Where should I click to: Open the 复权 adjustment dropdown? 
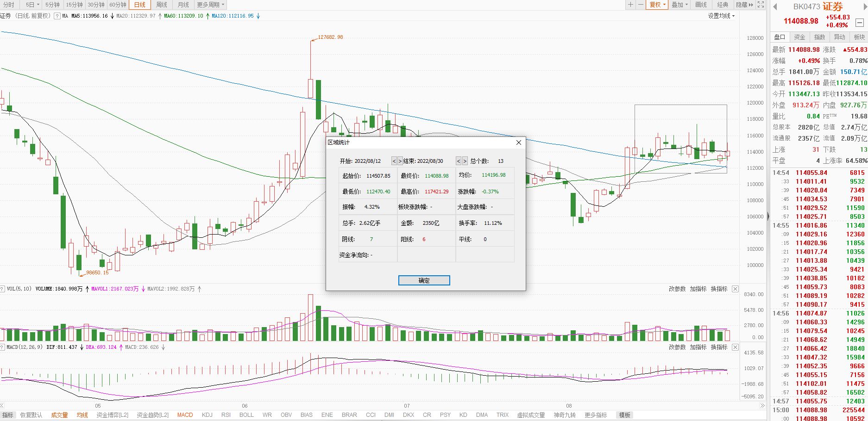657,5
